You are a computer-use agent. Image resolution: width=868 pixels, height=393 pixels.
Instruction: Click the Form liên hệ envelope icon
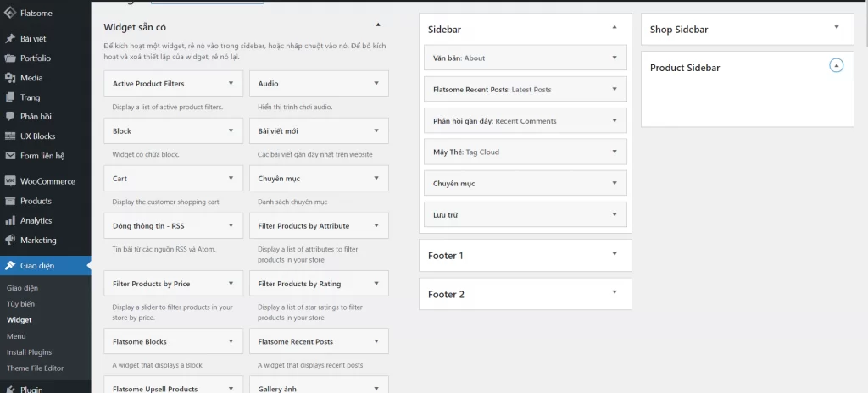9,156
